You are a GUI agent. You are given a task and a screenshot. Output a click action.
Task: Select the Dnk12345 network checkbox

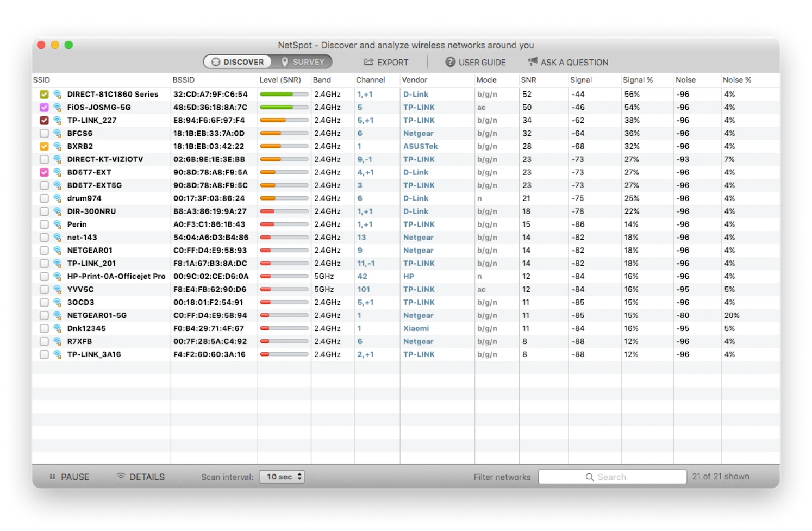tap(44, 329)
